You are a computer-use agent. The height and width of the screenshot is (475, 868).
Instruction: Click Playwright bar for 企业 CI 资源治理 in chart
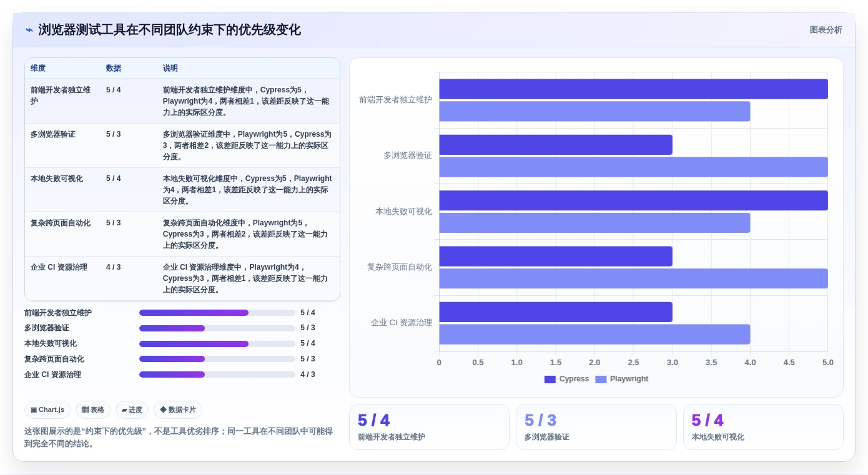click(594, 335)
